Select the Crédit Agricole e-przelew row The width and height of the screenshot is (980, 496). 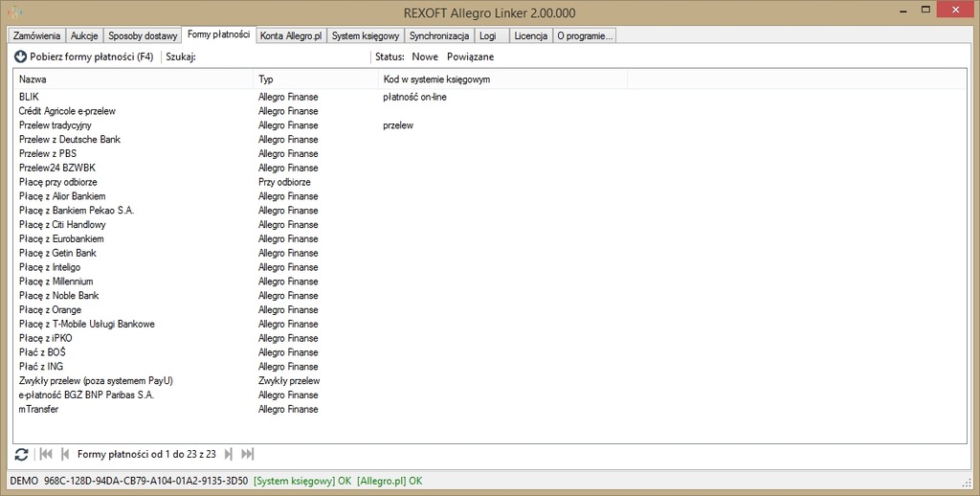click(490, 111)
